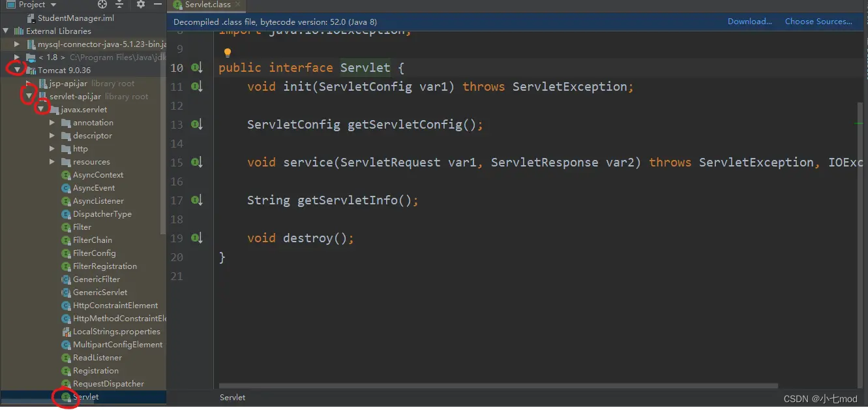The image size is (868, 410).
Task: Expand the http package
Action: 53,149
